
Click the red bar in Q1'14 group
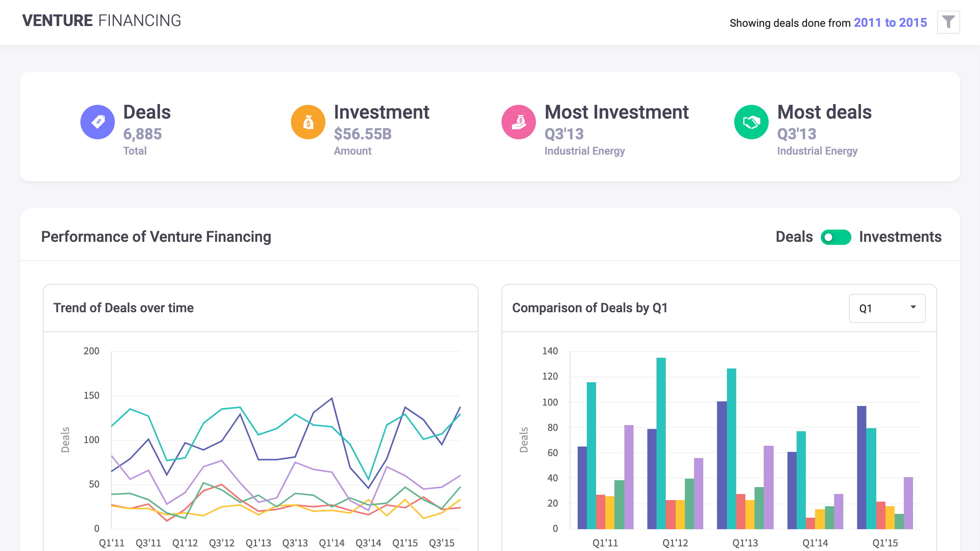coord(810,523)
